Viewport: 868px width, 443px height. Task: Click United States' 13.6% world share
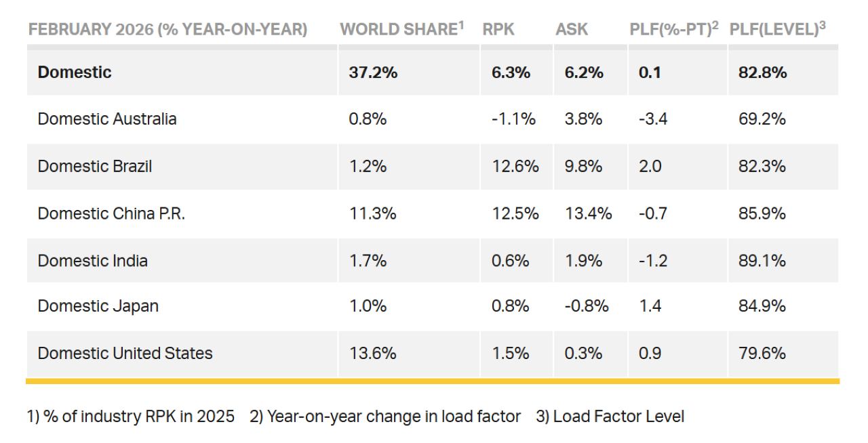[x=372, y=353]
